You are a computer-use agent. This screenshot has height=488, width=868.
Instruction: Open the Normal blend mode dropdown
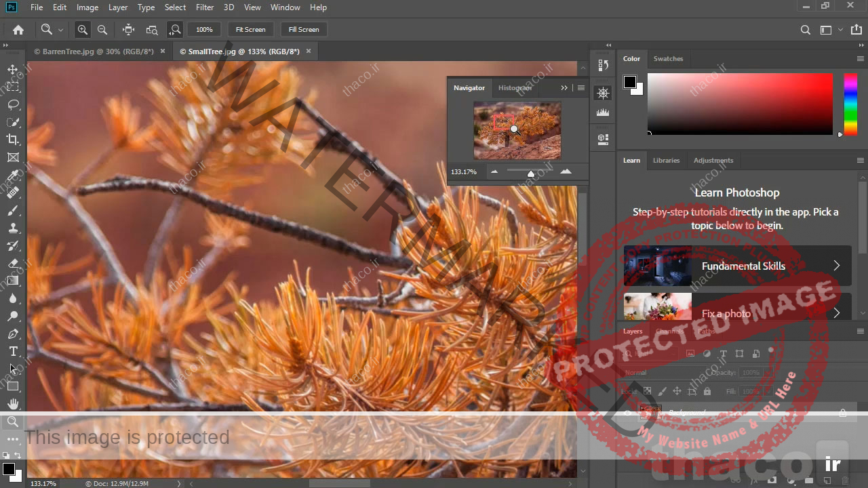pyautogui.click(x=663, y=373)
